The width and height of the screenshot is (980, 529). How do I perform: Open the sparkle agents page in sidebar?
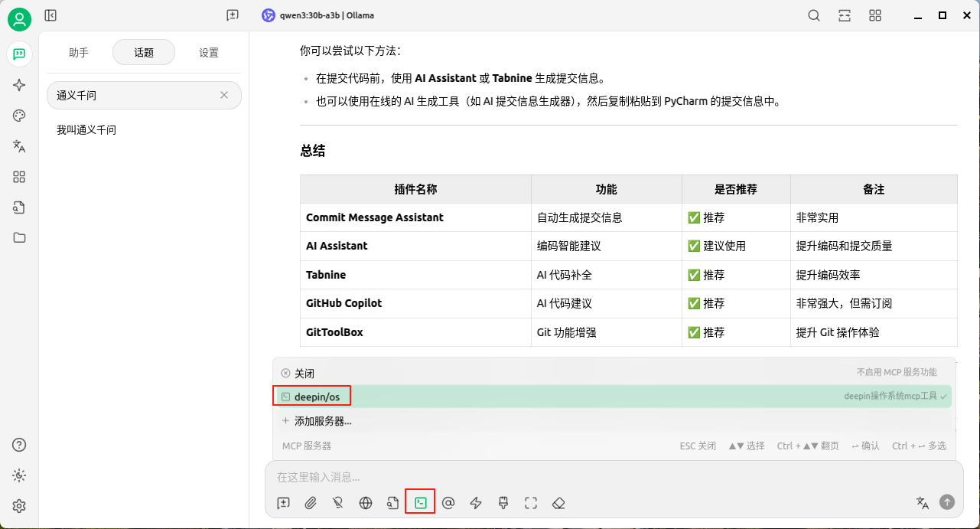tap(19, 85)
